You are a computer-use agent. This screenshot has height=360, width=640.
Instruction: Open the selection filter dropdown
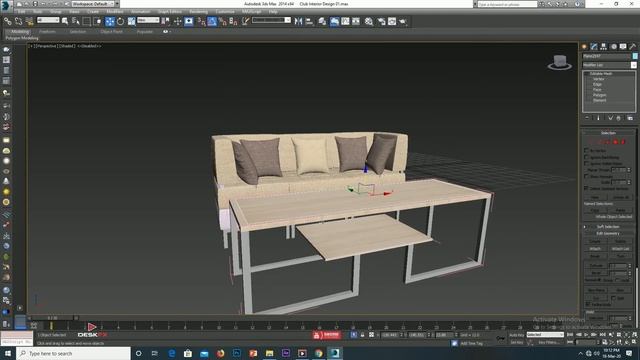[x=48, y=20]
